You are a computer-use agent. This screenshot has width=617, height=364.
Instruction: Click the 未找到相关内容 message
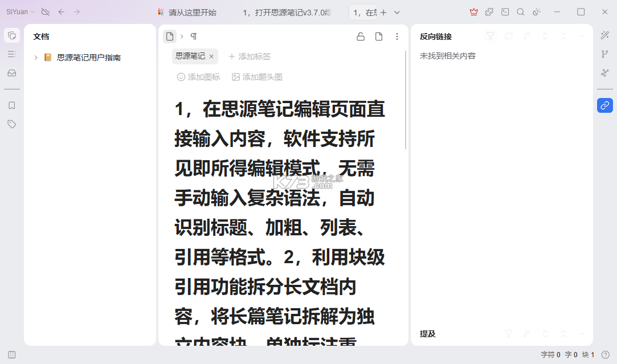click(447, 56)
